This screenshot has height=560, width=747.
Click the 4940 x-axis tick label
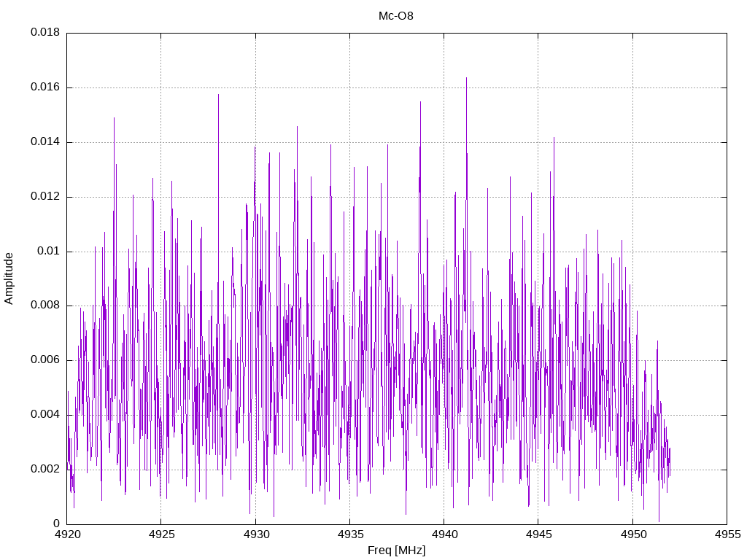444,534
